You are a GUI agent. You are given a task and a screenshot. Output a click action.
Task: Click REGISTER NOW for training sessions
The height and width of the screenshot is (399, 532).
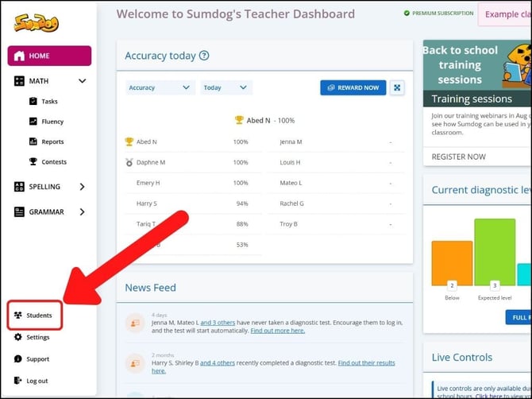pos(459,157)
